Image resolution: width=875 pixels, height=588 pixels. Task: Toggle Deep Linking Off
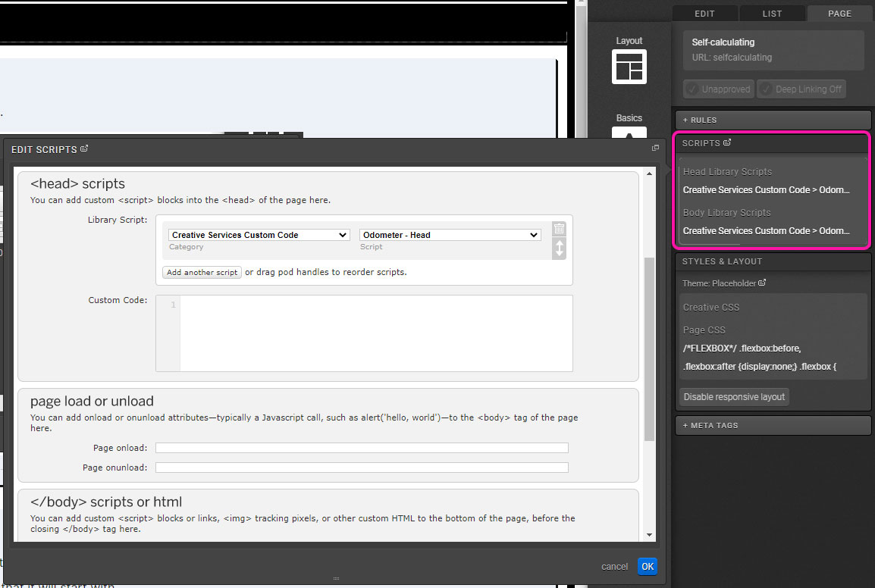(801, 89)
